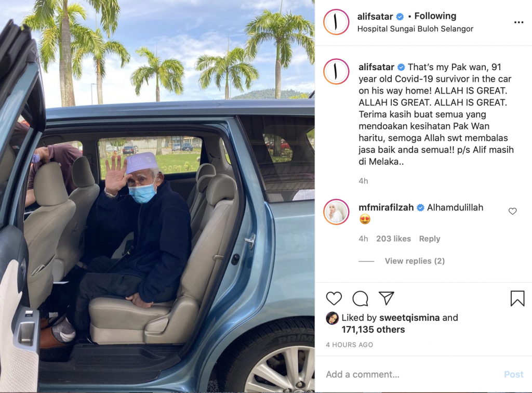
Task: View the 203 likes on the comment
Action: pyautogui.click(x=393, y=239)
